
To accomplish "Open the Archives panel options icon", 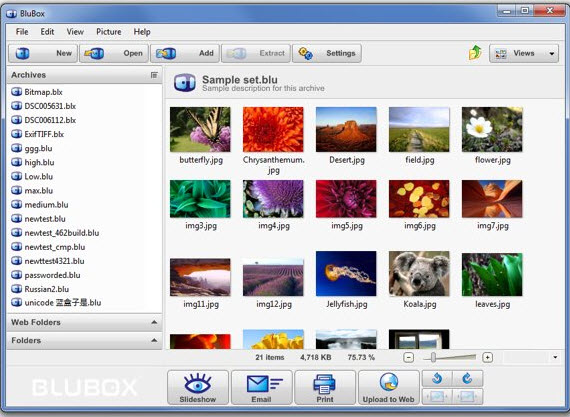I will [x=154, y=75].
